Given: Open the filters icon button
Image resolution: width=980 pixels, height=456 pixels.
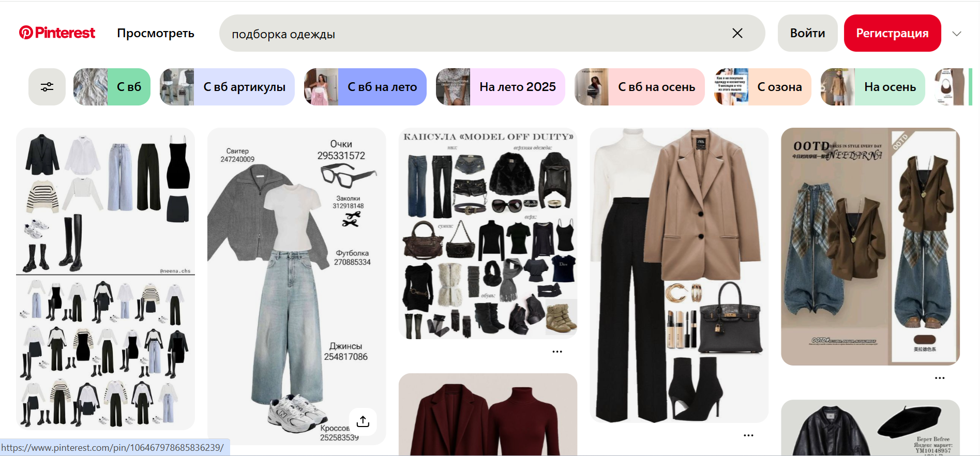Looking at the screenshot, I should pyautogui.click(x=47, y=87).
